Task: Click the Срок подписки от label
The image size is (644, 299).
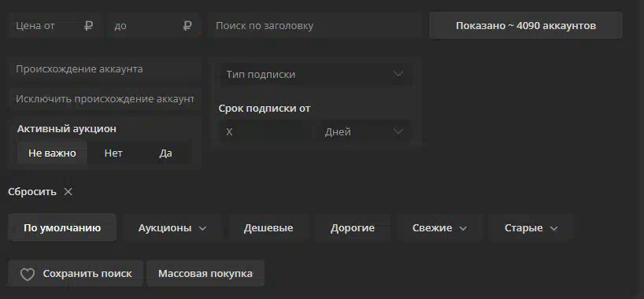Action: (264, 109)
